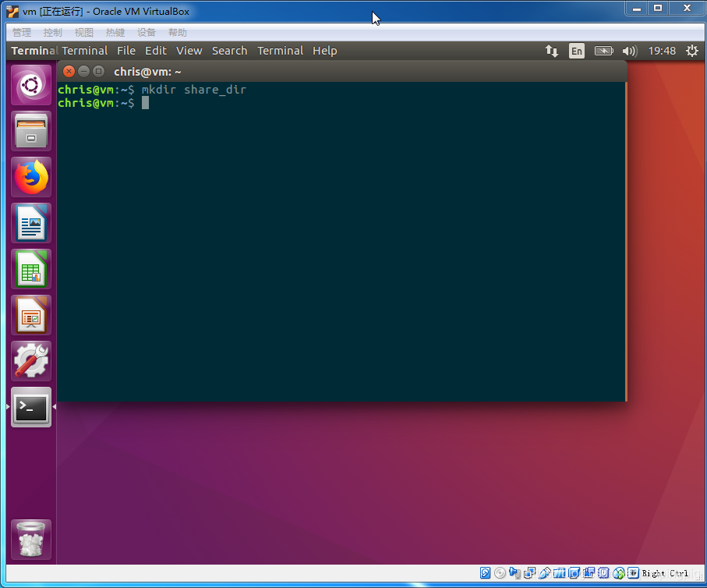
Task: Click the battery status indicator
Action: (604, 51)
